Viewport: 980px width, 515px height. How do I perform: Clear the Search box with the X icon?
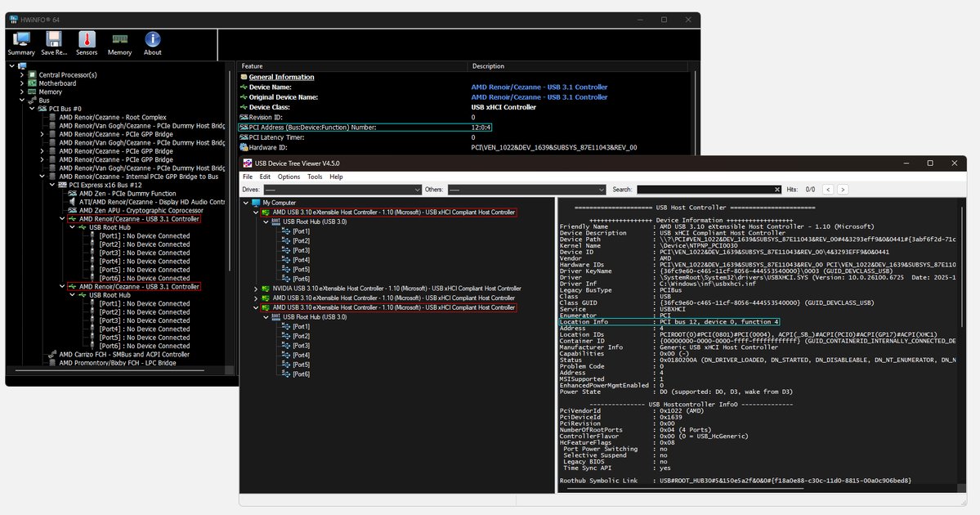(x=776, y=190)
